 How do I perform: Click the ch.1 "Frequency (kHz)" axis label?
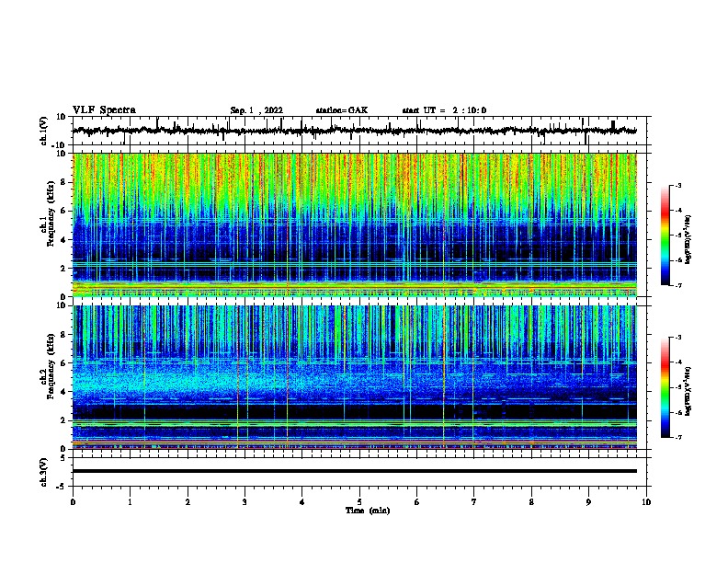pos(51,214)
